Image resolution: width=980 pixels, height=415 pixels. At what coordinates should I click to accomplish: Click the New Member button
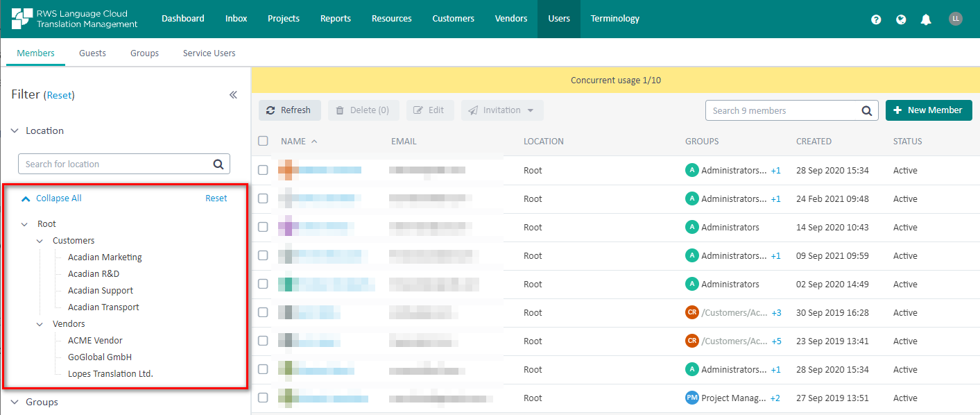[x=929, y=110]
